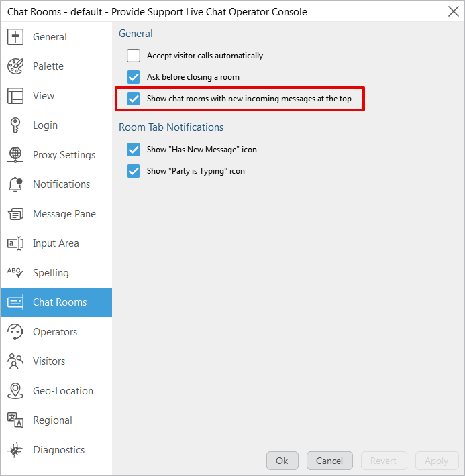
Task: Click the Diagnostics bug icon
Action: coord(15,450)
